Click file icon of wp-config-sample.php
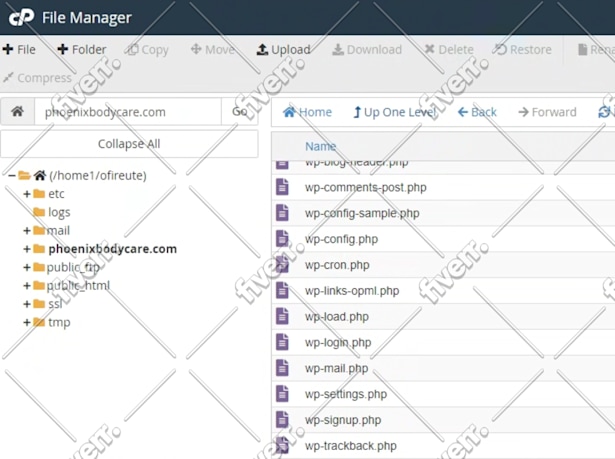Image resolution: width=615 pixels, height=459 pixels. click(282, 213)
